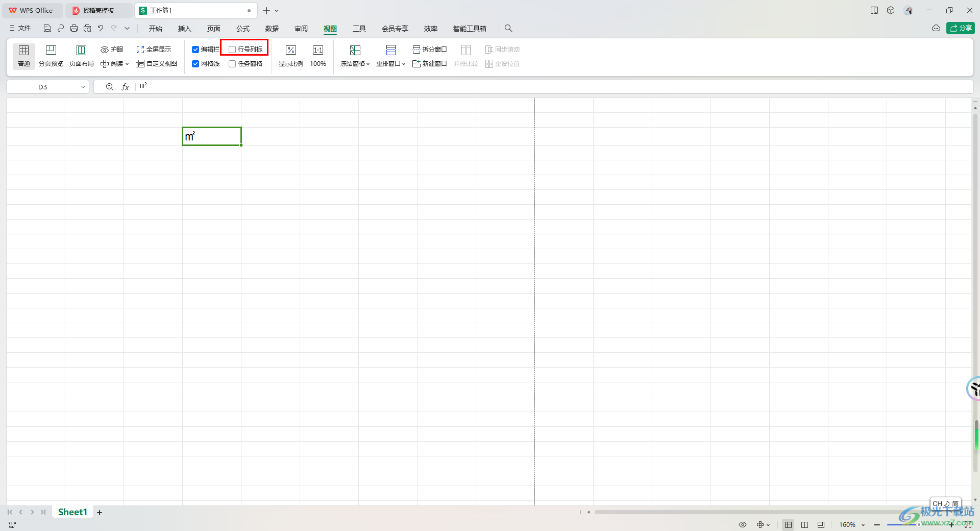
Task: Open a new tab with plus button
Action: (266, 11)
